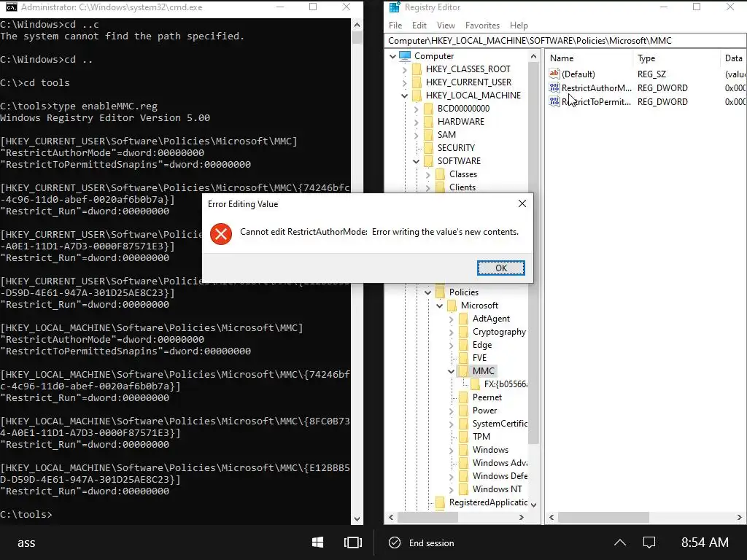
Task: Select the SECURITY key folder icon
Action: click(x=428, y=147)
